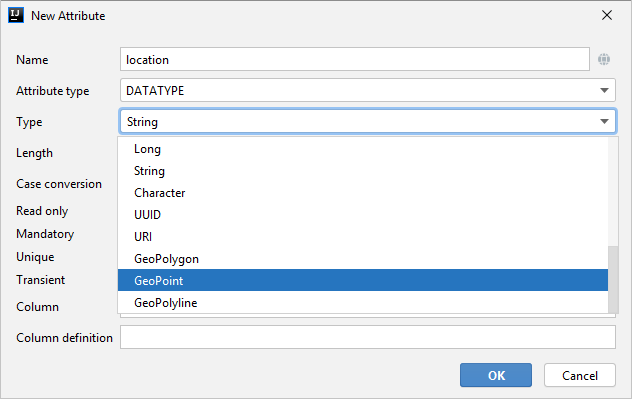Viewport: 632px width, 399px height.
Task: Collapse the Type dropdown showing String
Action: [368, 121]
